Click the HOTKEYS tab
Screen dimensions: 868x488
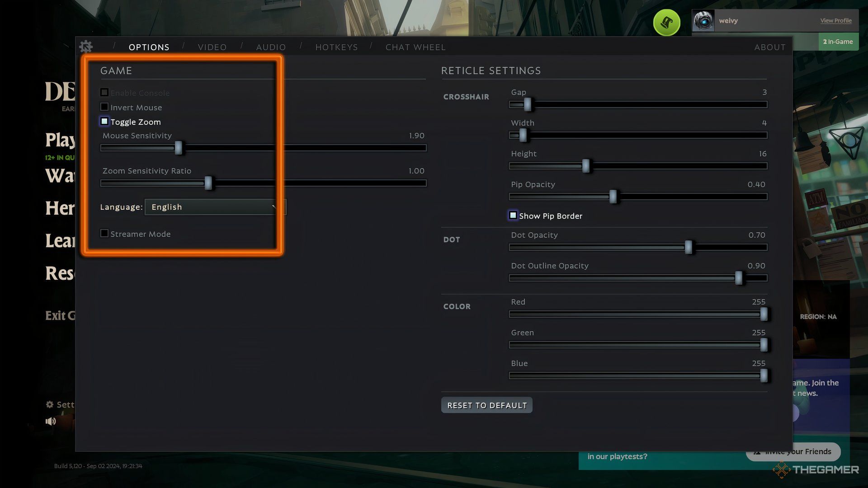point(337,47)
